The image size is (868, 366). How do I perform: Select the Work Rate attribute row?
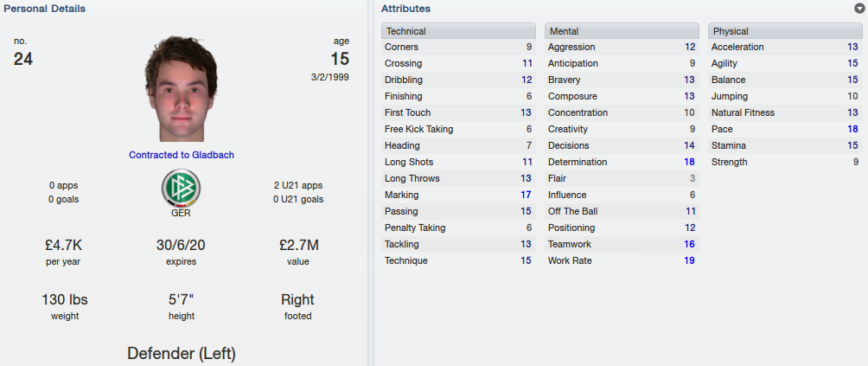pos(622,260)
